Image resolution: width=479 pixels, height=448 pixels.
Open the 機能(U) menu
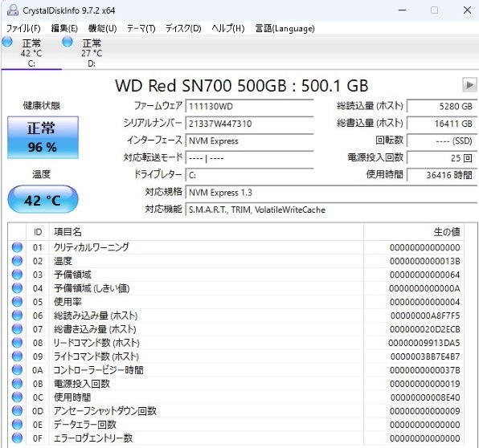[102, 28]
